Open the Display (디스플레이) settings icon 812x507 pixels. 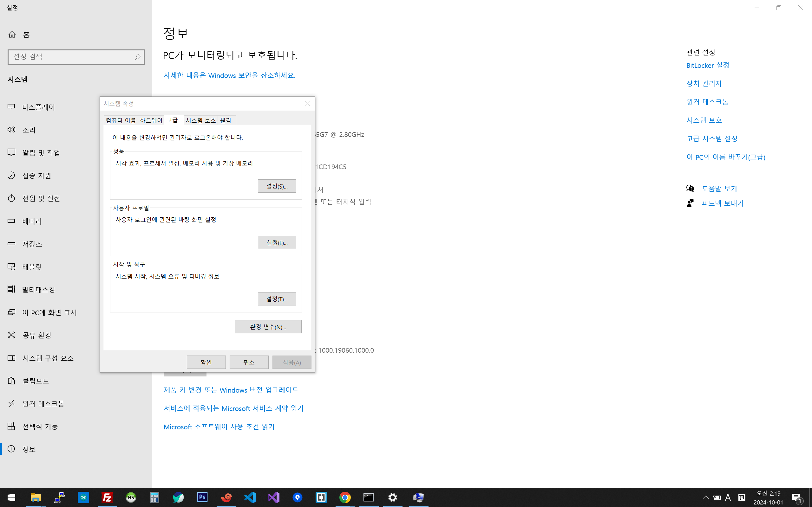[11, 107]
